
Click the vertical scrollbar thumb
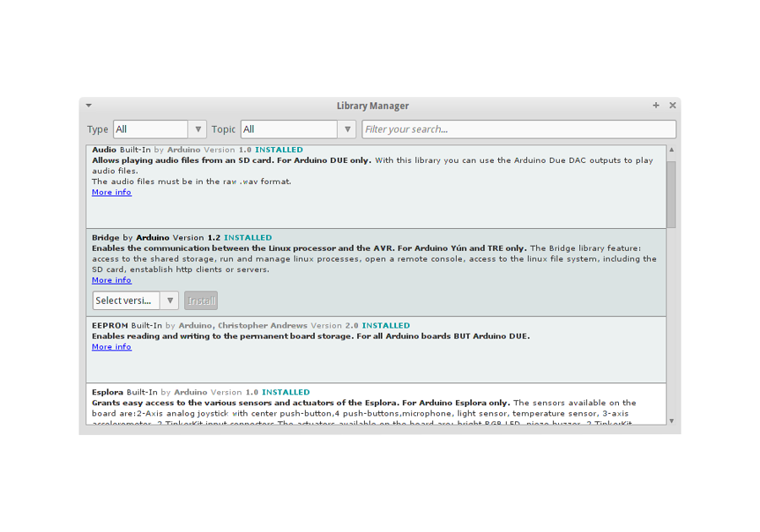[672, 194]
